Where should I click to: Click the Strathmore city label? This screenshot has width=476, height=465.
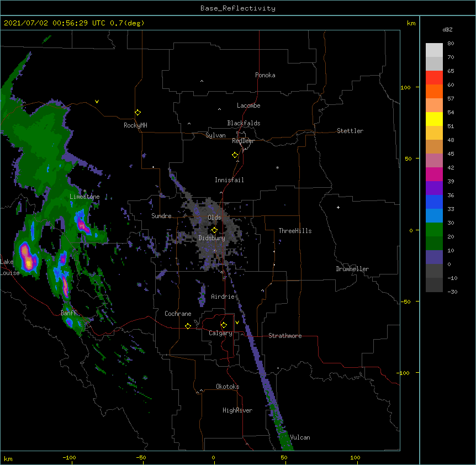pyautogui.click(x=285, y=336)
